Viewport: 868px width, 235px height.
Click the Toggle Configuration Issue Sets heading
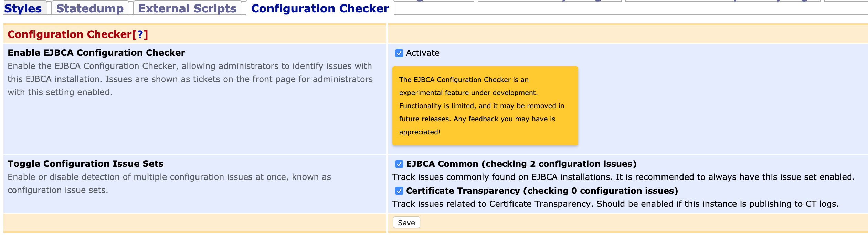(85, 164)
